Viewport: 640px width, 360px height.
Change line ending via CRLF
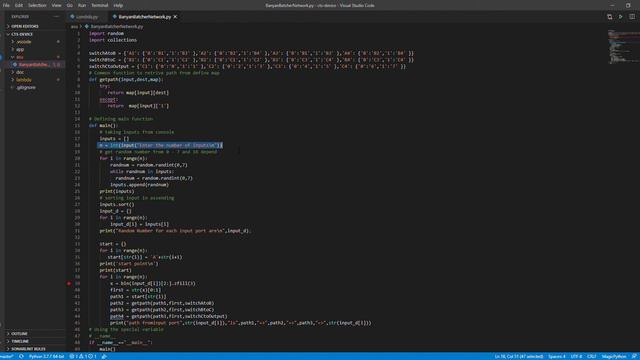[x=591, y=356]
